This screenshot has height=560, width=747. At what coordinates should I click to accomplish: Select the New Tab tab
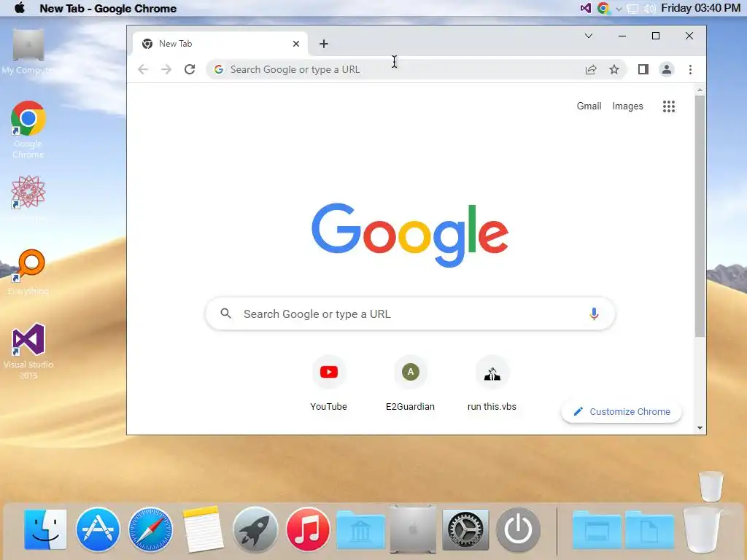(220, 44)
